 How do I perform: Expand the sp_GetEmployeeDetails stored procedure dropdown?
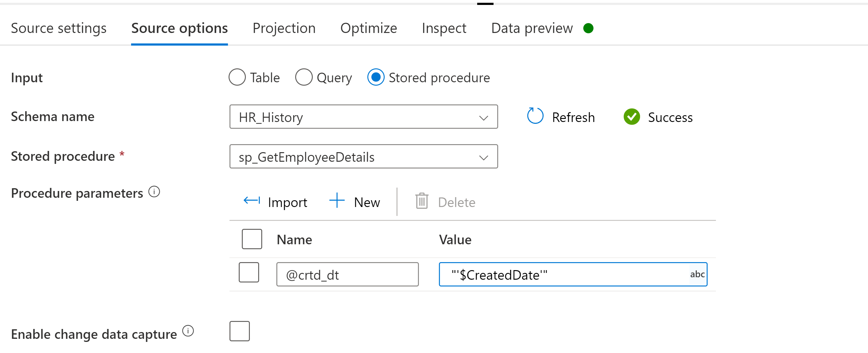pos(363,157)
